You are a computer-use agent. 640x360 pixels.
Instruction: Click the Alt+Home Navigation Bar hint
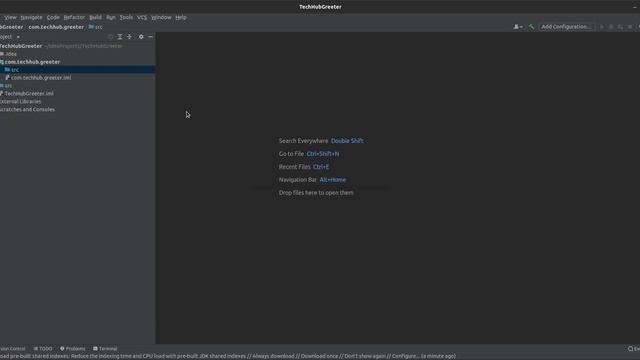pos(333,180)
